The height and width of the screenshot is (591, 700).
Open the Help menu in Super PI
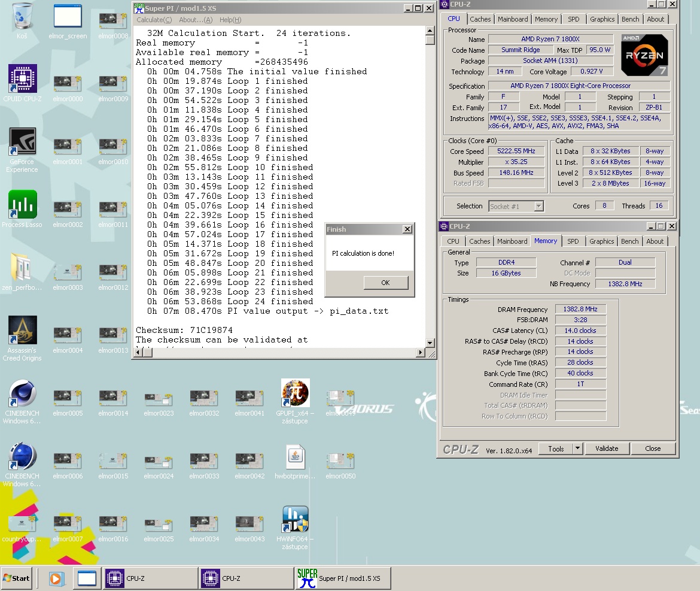click(230, 20)
